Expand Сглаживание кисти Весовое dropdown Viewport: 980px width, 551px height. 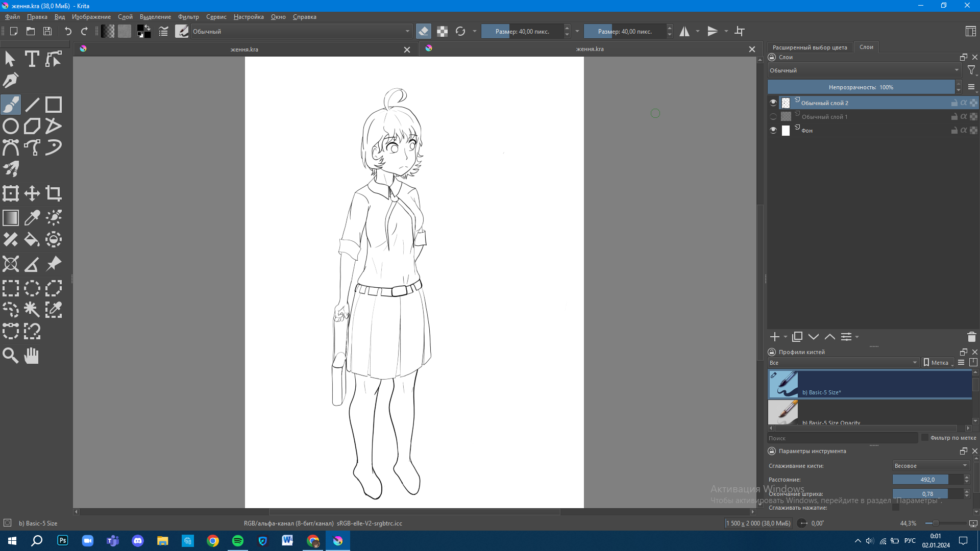[x=930, y=466]
